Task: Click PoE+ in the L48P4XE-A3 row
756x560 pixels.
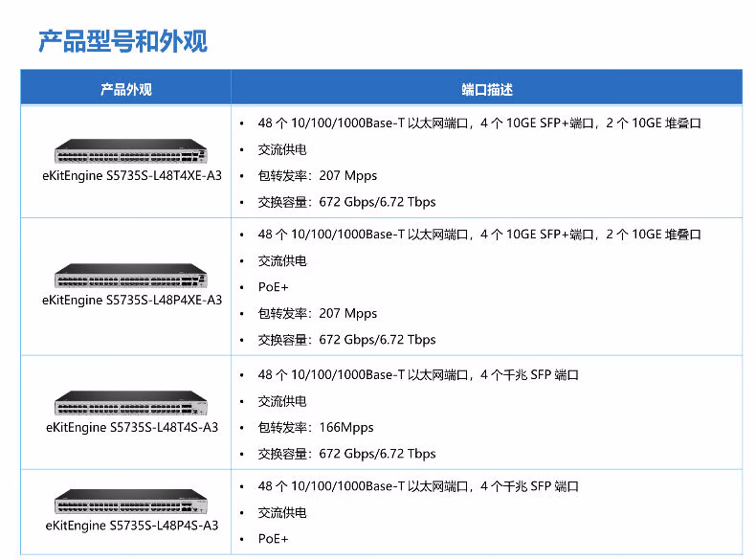Action: click(273, 287)
